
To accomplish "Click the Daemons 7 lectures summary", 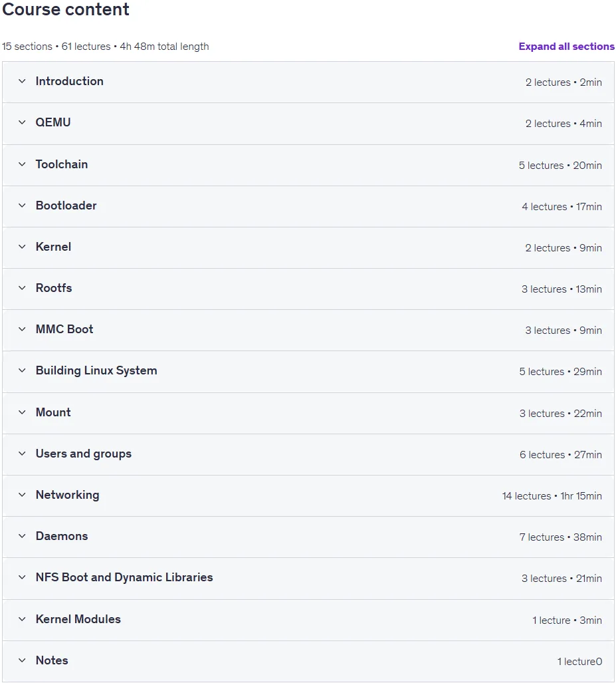I will tap(560, 537).
